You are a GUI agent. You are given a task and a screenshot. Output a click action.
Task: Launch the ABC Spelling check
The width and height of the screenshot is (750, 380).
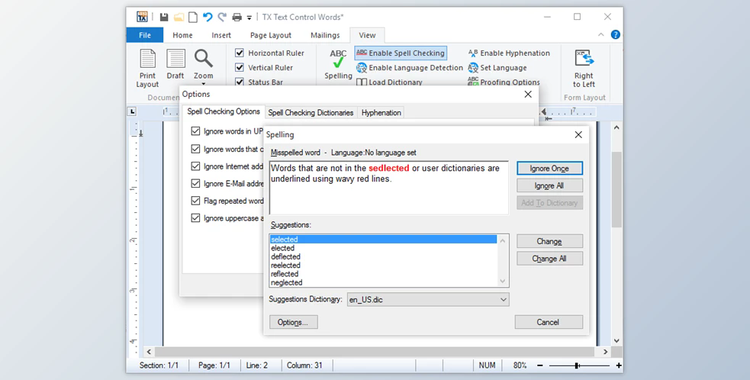pos(338,64)
